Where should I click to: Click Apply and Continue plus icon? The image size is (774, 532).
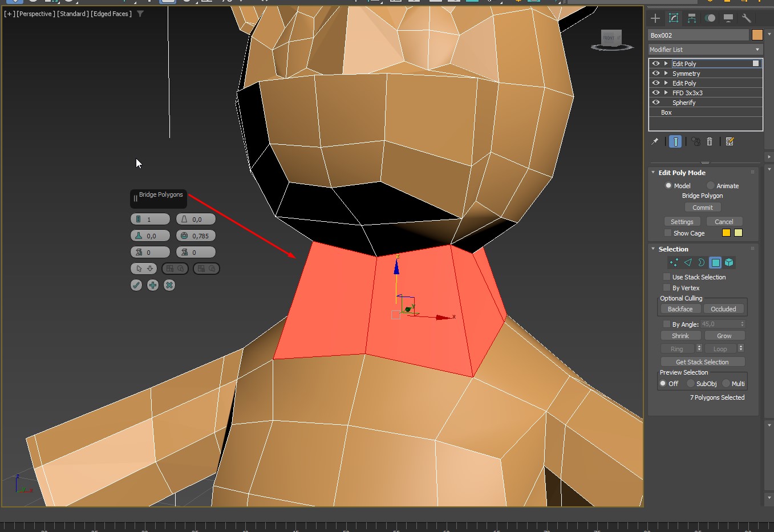[153, 285]
